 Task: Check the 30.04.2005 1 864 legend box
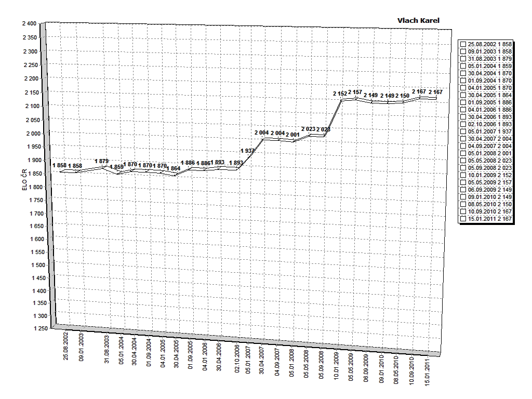(463, 96)
